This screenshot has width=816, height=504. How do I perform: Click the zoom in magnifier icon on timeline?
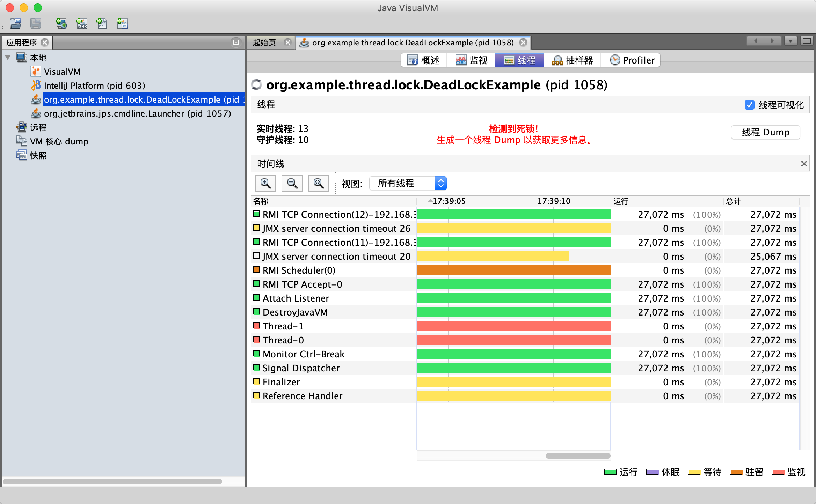pyautogui.click(x=265, y=184)
